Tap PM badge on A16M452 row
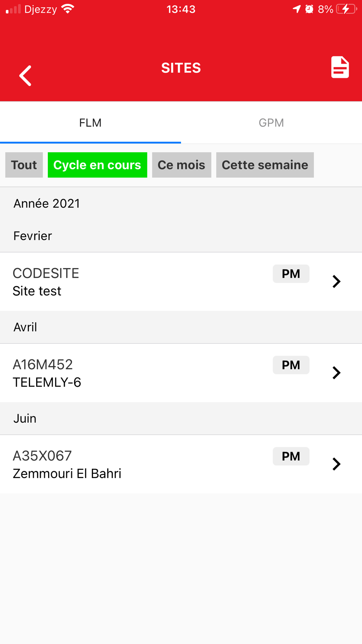 291,365
